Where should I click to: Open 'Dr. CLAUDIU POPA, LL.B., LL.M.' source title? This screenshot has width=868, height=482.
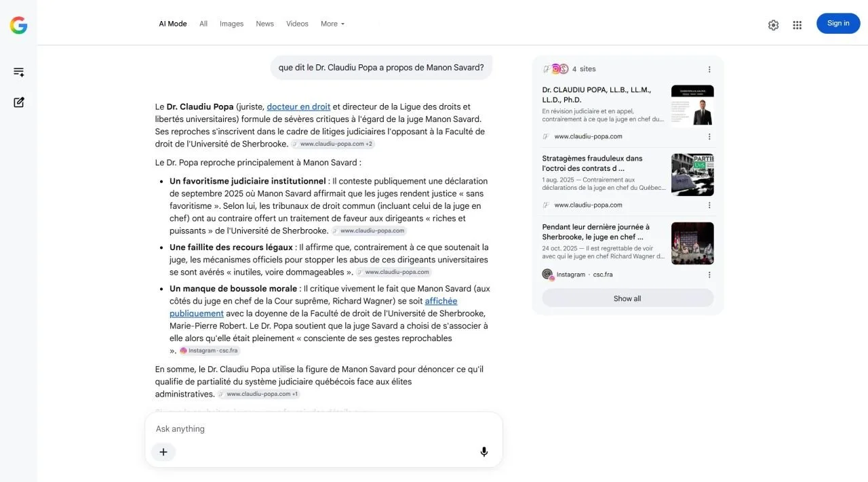pos(597,95)
